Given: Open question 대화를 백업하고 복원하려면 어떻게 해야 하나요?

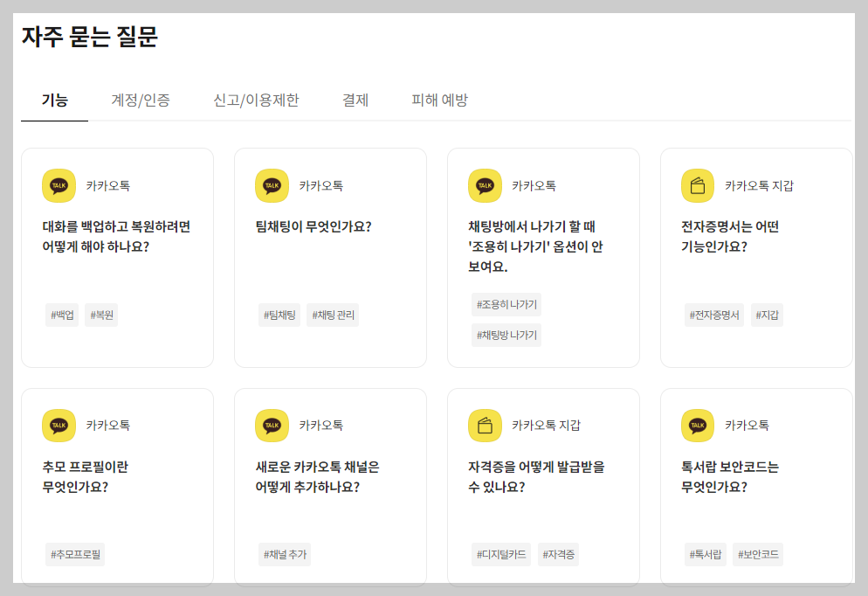Looking at the screenshot, I should (x=116, y=237).
